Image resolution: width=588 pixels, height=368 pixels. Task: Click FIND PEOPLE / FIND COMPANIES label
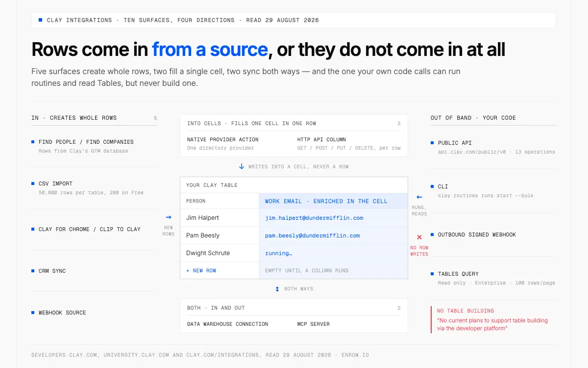pos(86,142)
